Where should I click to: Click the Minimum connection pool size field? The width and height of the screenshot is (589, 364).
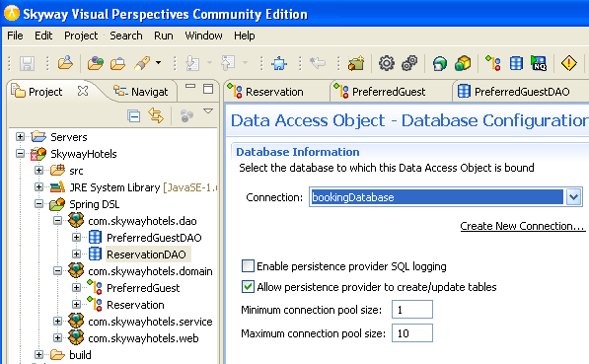(x=412, y=310)
